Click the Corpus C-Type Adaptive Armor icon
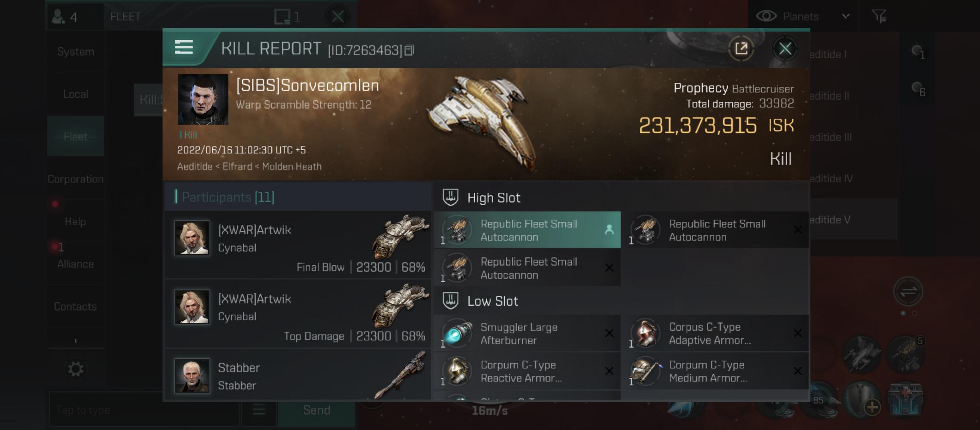Viewport: 980px width, 430px height. click(646, 334)
